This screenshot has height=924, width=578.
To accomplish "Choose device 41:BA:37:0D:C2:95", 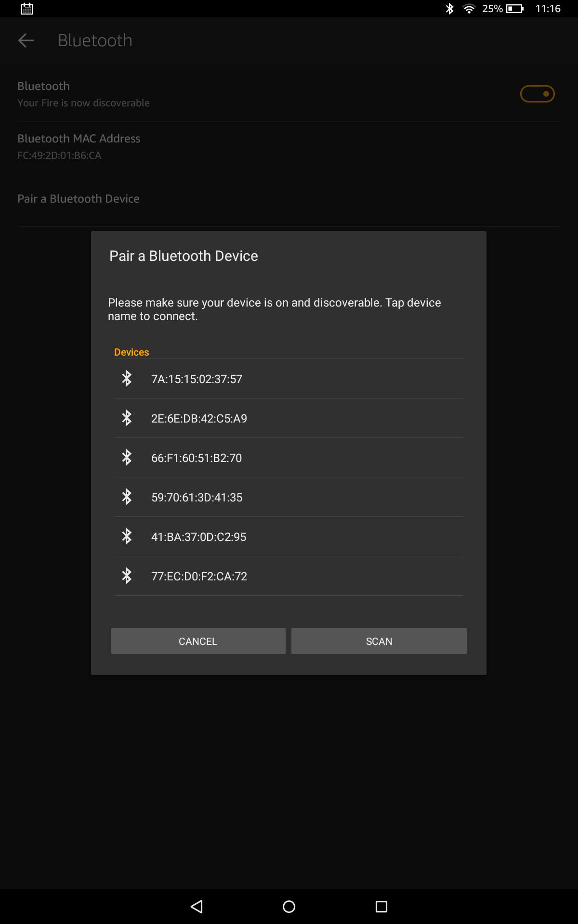I will point(289,537).
